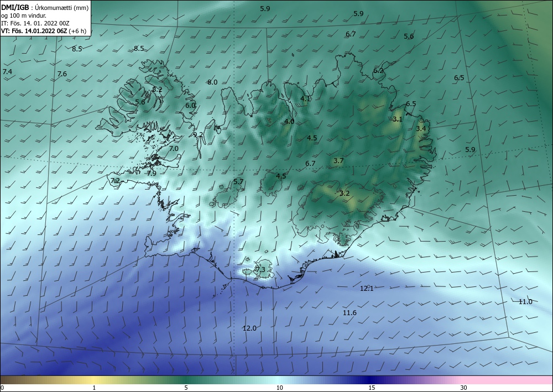Click the title text 'DMI/IGB : Úrkomumætti (mm)'
Screen dimensions: 553x392
click(x=45, y=8)
